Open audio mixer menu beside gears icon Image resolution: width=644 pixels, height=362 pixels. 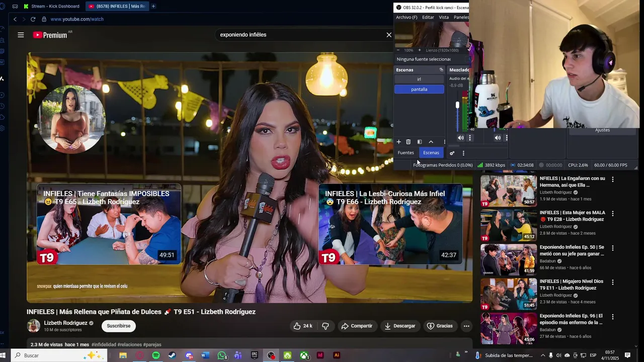click(463, 153)
